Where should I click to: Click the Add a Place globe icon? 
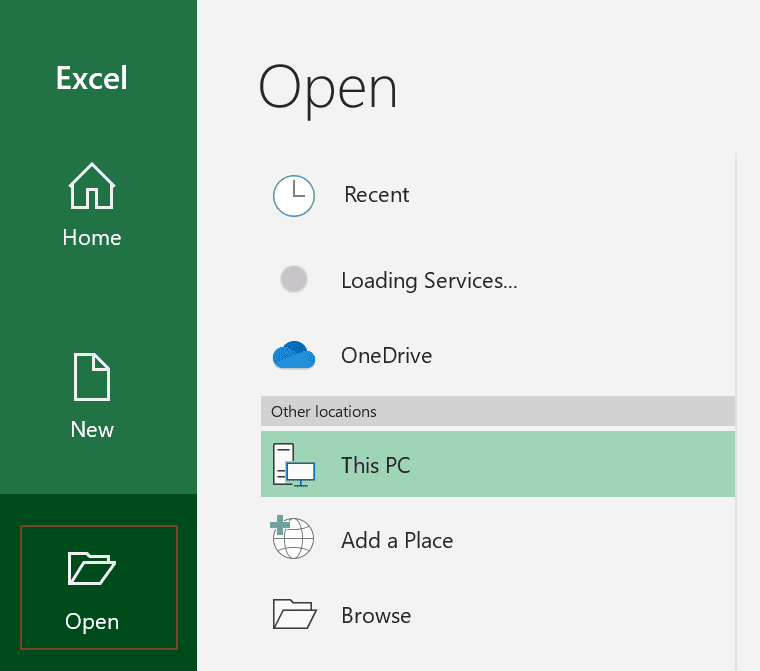pos(293,540)
